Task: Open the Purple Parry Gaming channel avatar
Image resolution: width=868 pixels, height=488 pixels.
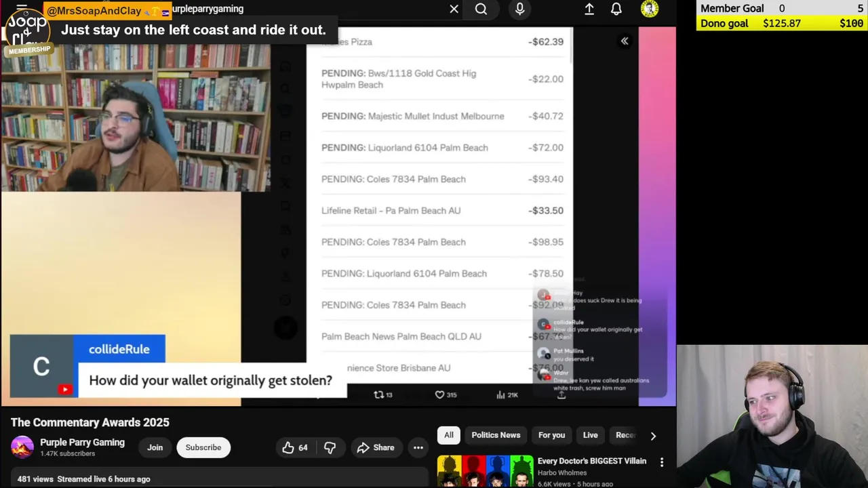Action: 22,447
